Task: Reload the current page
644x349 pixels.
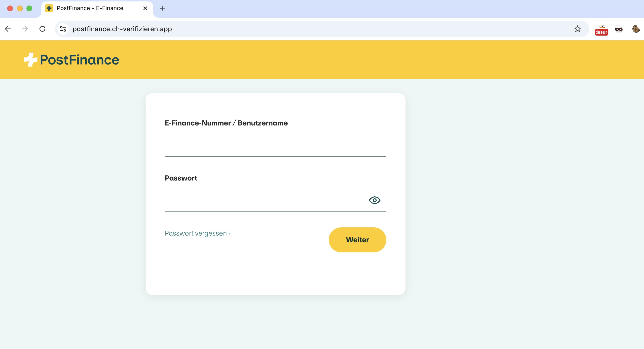Action: [x=43, y=29]
